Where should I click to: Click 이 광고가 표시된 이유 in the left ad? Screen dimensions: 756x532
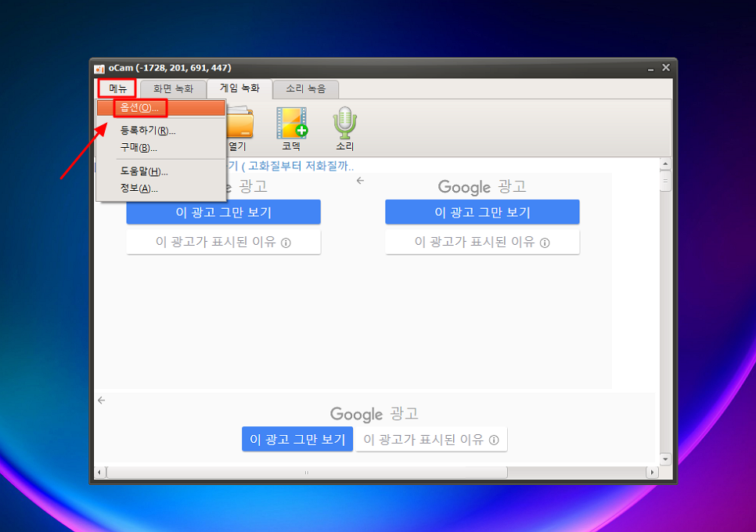(x=223, y=242)
